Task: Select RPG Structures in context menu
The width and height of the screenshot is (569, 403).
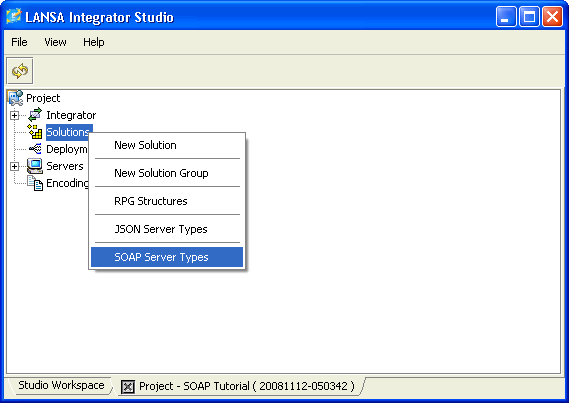Action: click(x=167, y=201)
